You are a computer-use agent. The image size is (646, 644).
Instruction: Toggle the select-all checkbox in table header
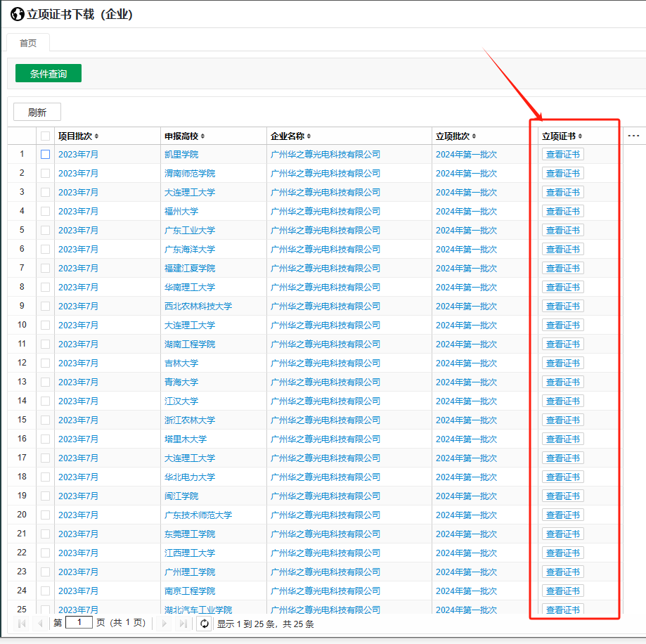point(46,136)
